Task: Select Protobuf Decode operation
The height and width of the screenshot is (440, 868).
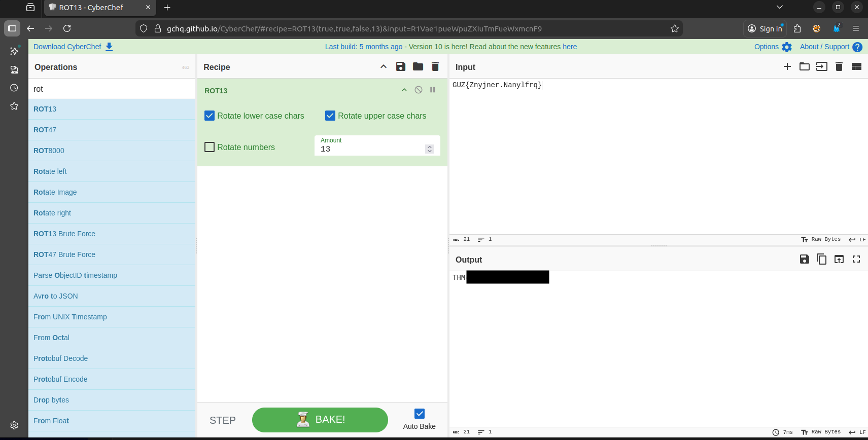Action: (112, 358)
